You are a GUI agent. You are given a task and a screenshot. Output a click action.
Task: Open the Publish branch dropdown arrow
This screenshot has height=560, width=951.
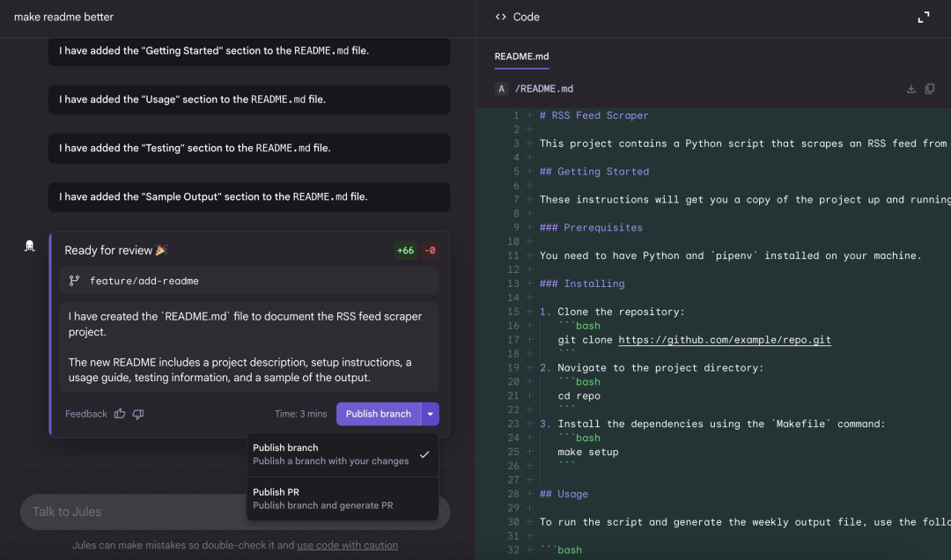[x=430, y=414]
